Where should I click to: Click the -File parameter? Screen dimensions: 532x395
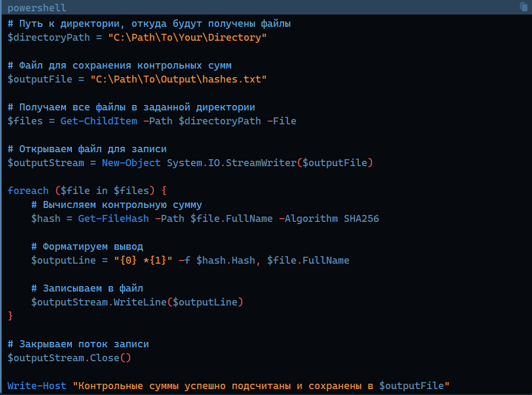pyautogui.click(x=282, y=121)
